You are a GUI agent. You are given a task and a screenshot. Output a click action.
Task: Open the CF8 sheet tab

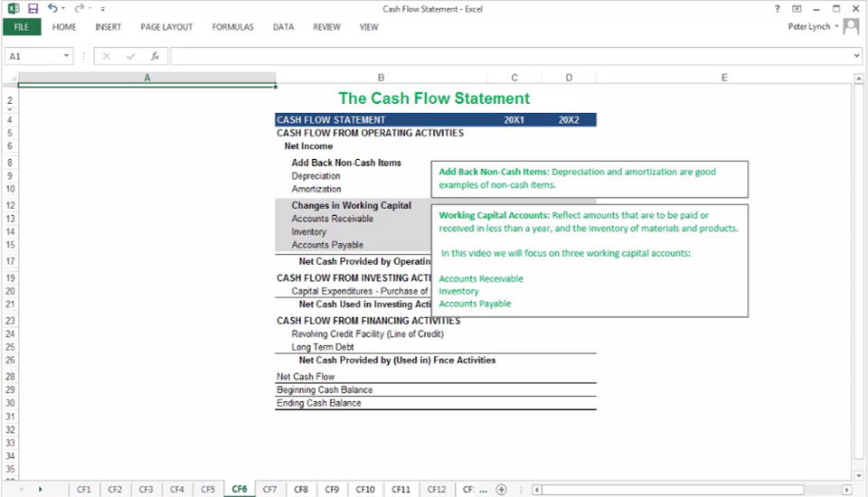[x=301, y=489]
